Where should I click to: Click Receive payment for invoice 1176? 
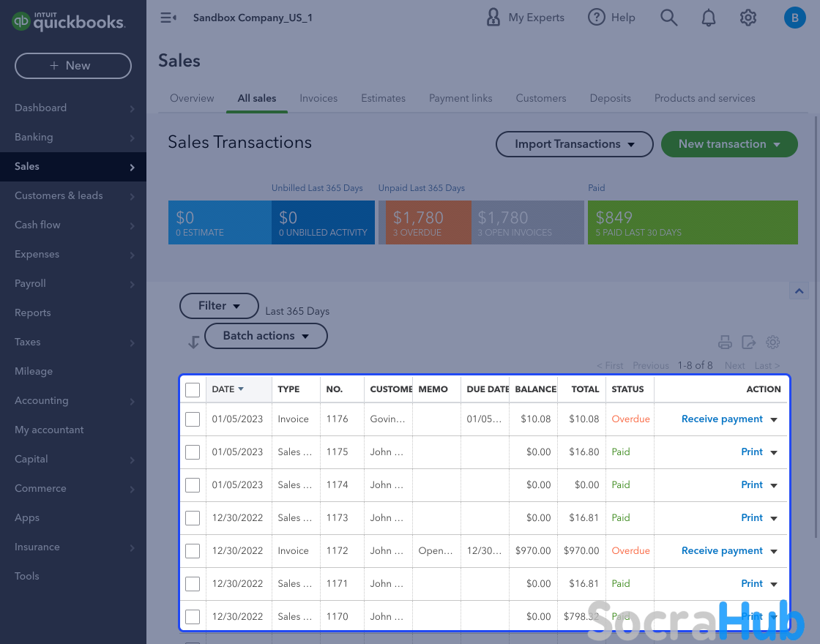click(722, 419)
